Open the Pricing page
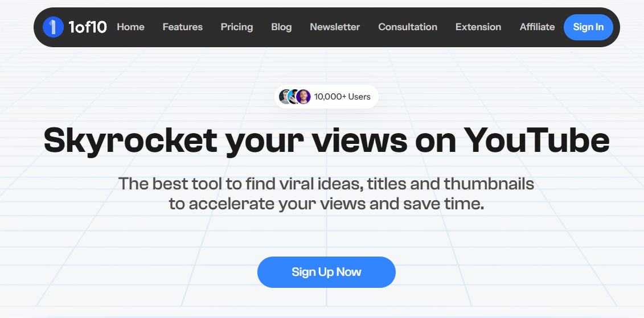 click(237, 27)
